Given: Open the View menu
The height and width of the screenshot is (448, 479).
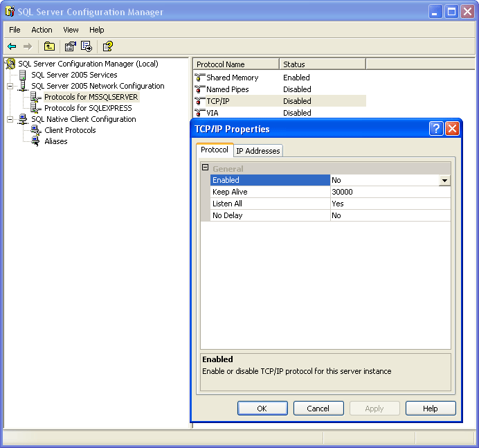Looking at the screenshot, I should (x=71, y=30).
